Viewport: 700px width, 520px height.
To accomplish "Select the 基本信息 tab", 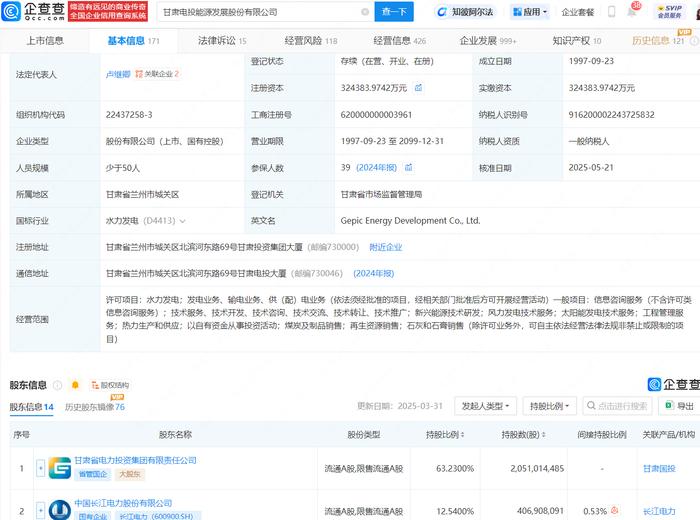I will (133, 41).
